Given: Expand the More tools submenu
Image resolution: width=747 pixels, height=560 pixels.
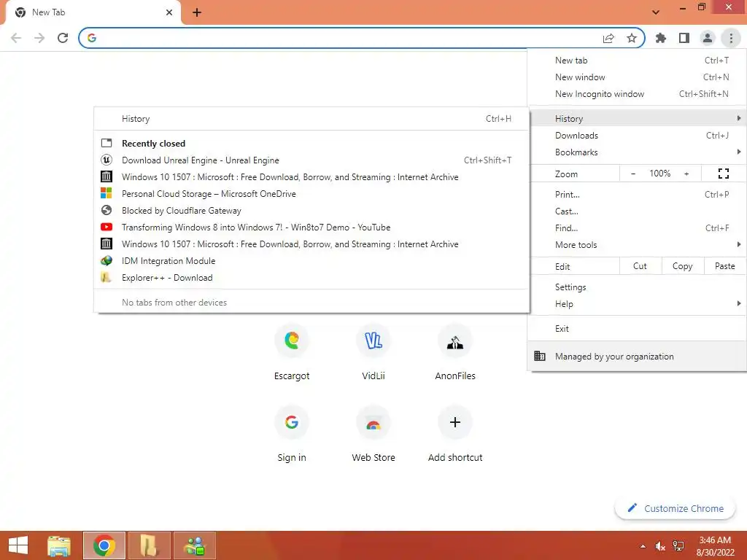Looking at the screenshot, I should point(637,245).
